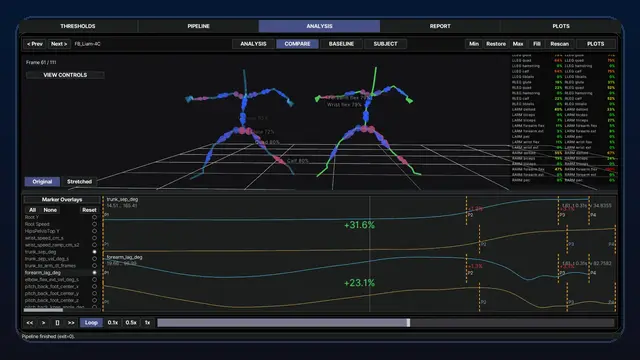Enable the pitch_back_foot_center_x overlay radio
Screen dimensions: 640x360
[x=94, y=287]
